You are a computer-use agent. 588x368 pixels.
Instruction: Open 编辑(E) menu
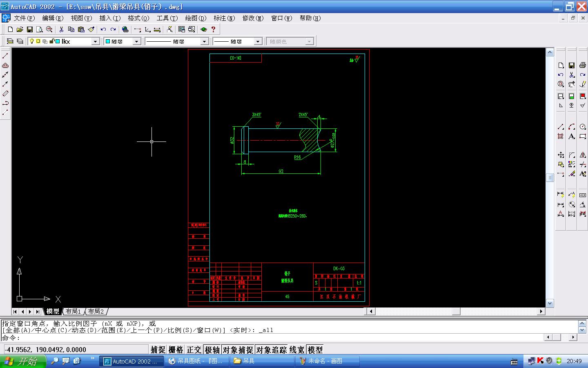click(x=53, y=18)
